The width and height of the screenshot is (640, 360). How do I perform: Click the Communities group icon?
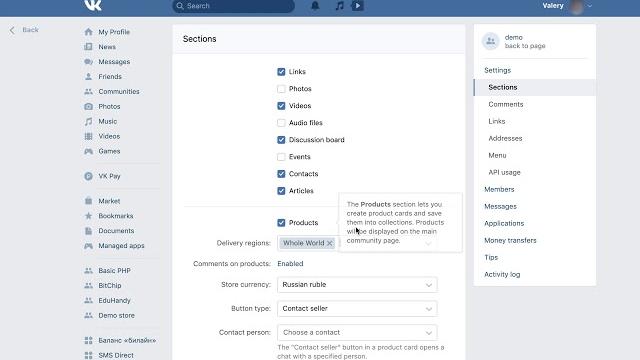tap(88, 91)
